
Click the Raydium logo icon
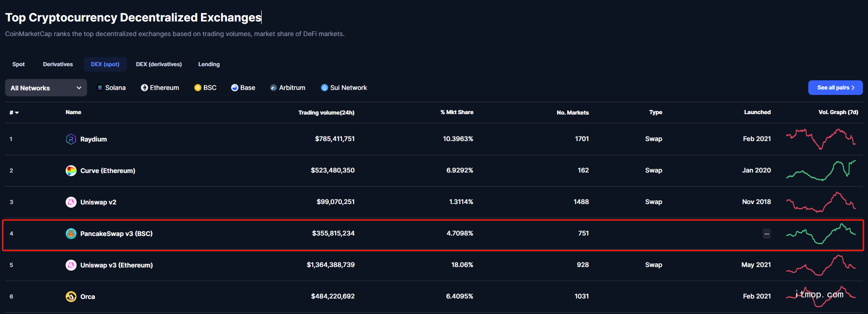(71, 139)
